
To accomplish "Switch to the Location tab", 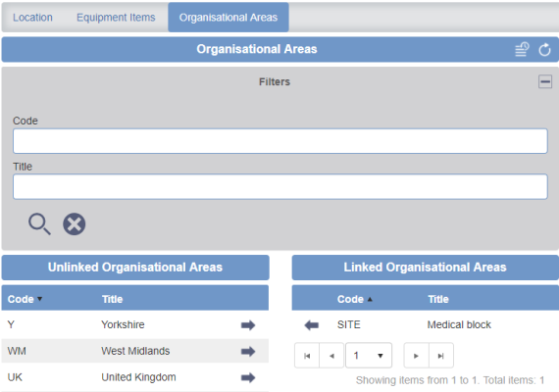I will pyautogui.click(x=32, y=18).
